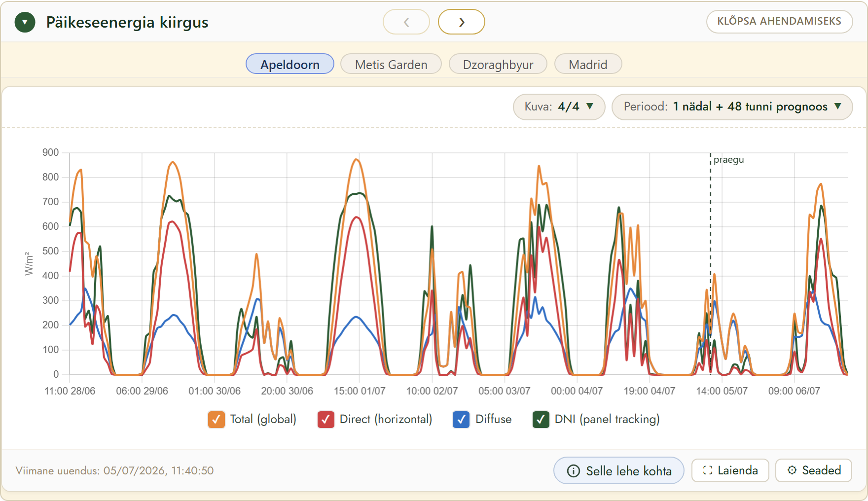
Task: Click the 15:00 01/07 axis label
Action: point(360,391)
